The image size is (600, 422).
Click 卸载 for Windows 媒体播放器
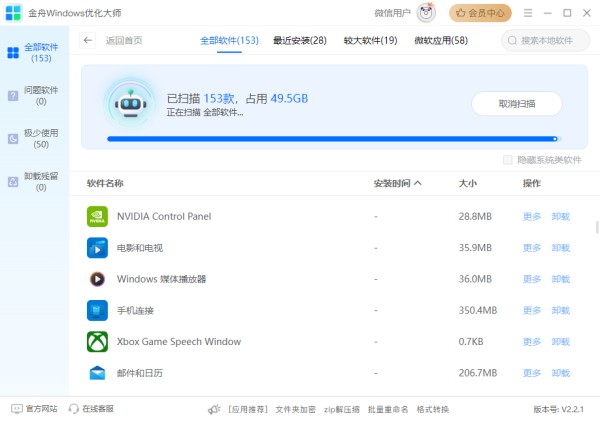(561, 279)
